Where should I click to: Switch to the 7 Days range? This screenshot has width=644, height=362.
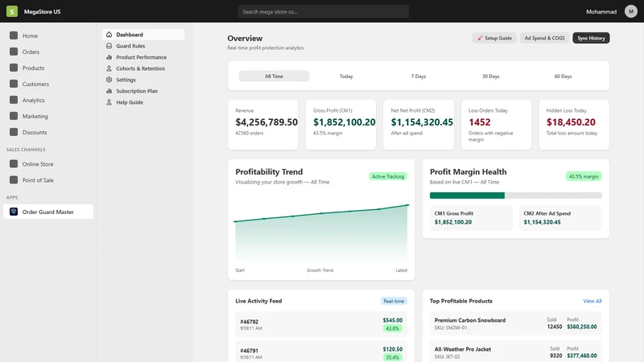[419, 76]
